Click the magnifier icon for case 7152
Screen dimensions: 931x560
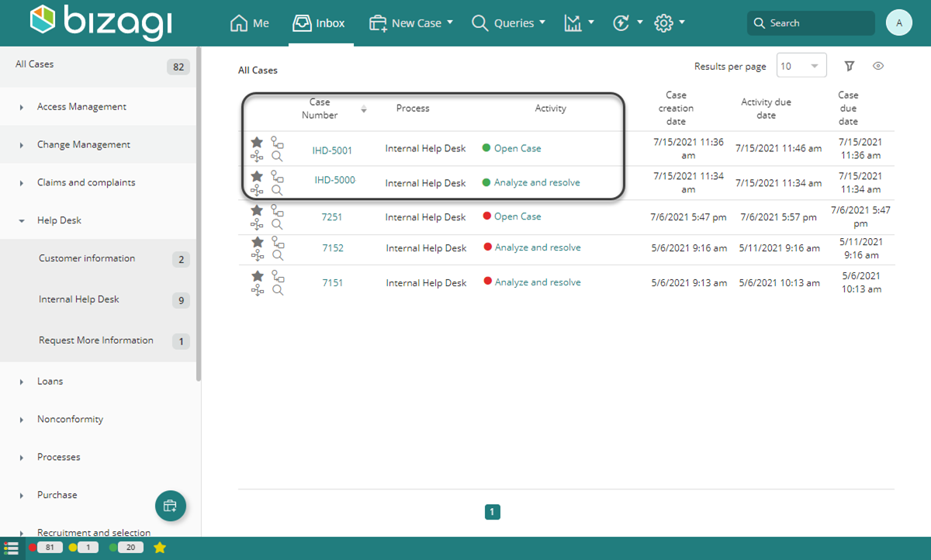point(278,255)
